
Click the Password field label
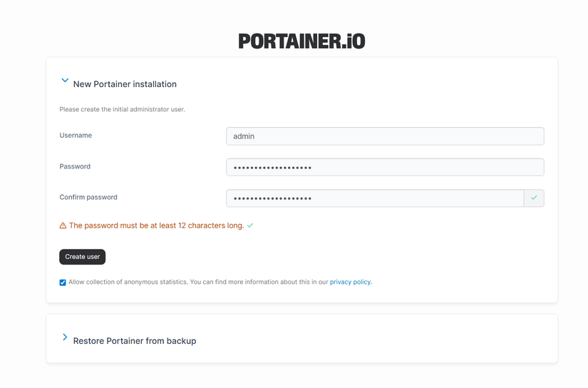click(x=75, y=166)
